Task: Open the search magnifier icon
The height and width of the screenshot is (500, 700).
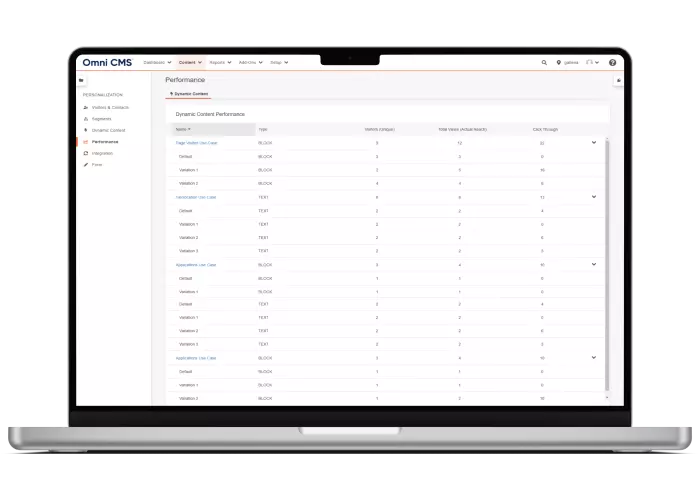Action: (x=544, y=62)
